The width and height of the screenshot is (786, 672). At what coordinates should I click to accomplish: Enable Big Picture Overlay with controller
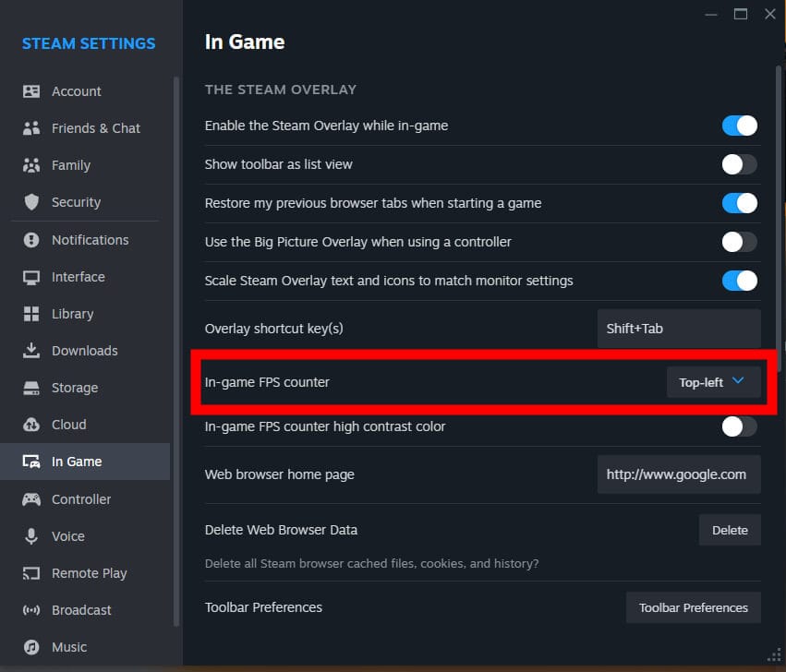tap(740, 242)
